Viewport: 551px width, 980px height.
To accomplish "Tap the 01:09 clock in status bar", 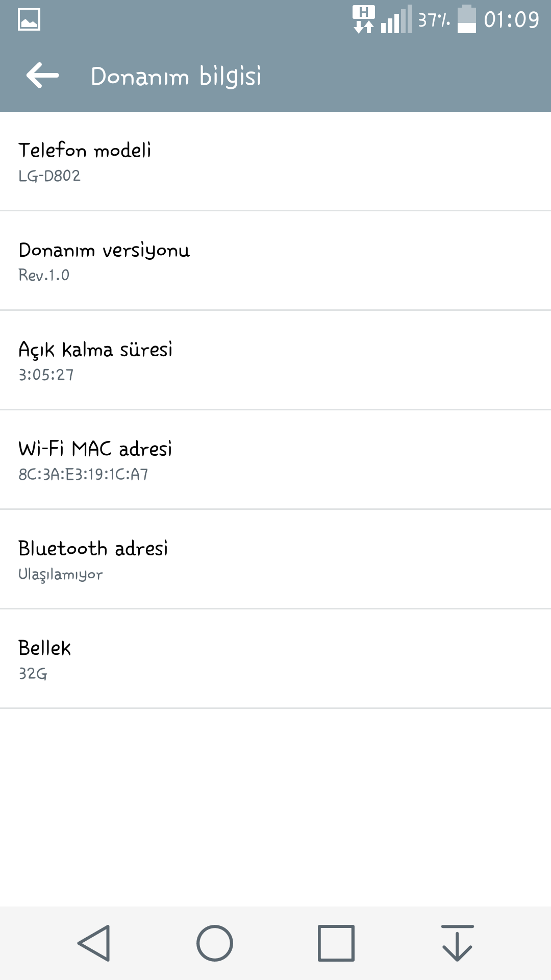I will (511, 20).
